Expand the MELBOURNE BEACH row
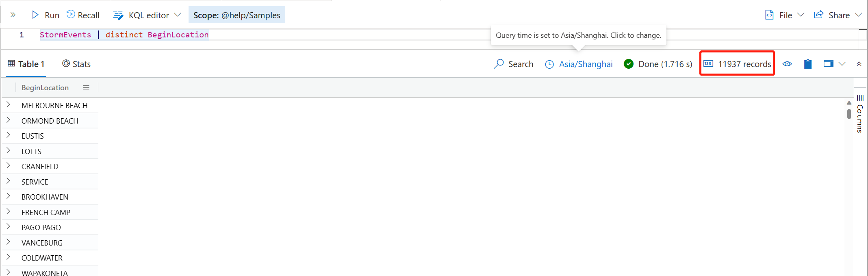This screenshot has width=868, height=276. pos(8,105)
